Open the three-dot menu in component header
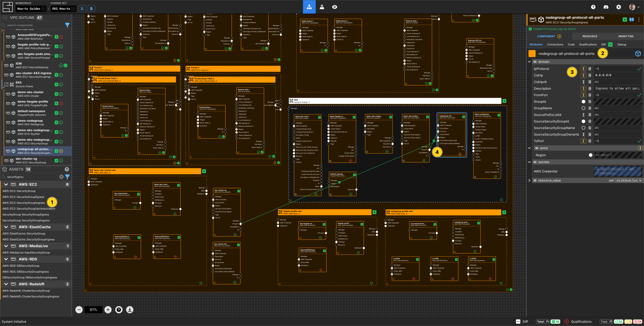 click(x=639, y=20)
